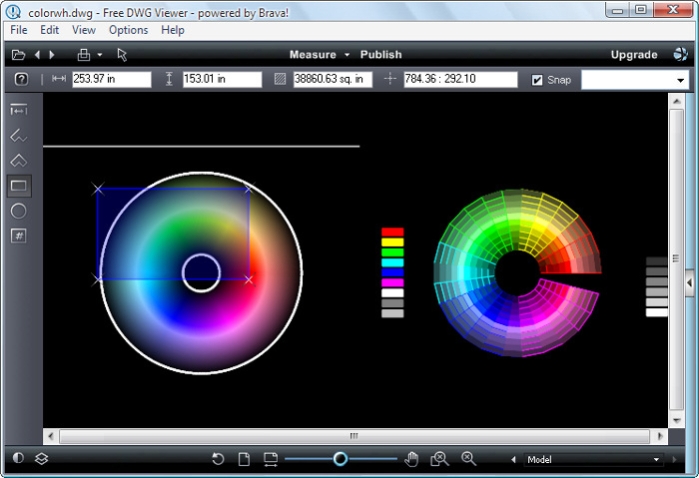Select the polyline measure tool
The height and width of the screenshot is (478, 699).
coord(19,135)
